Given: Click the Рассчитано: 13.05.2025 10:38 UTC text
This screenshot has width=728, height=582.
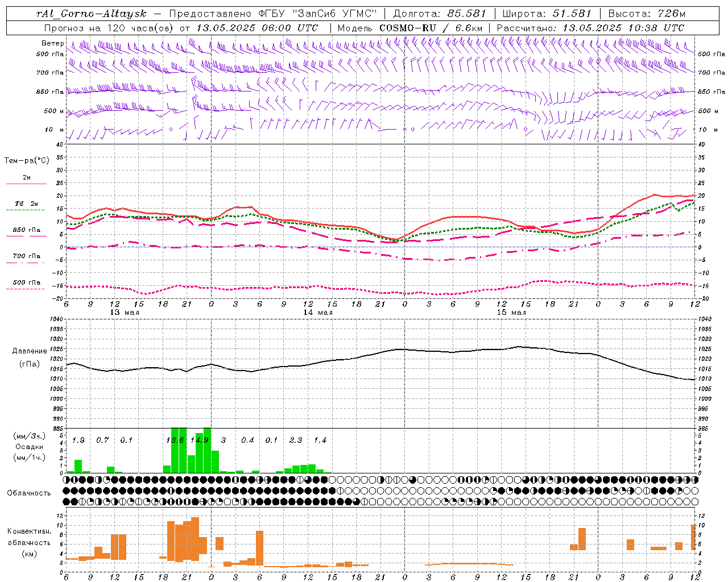Looking at the screenshot, I should tap(590, 28).
